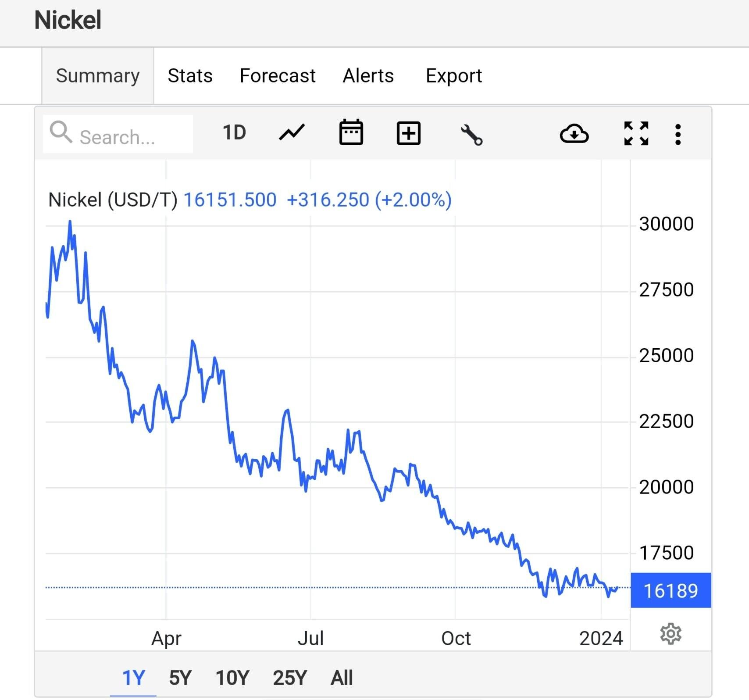
Task: Open the calendar date range picker
Action: 351,132
